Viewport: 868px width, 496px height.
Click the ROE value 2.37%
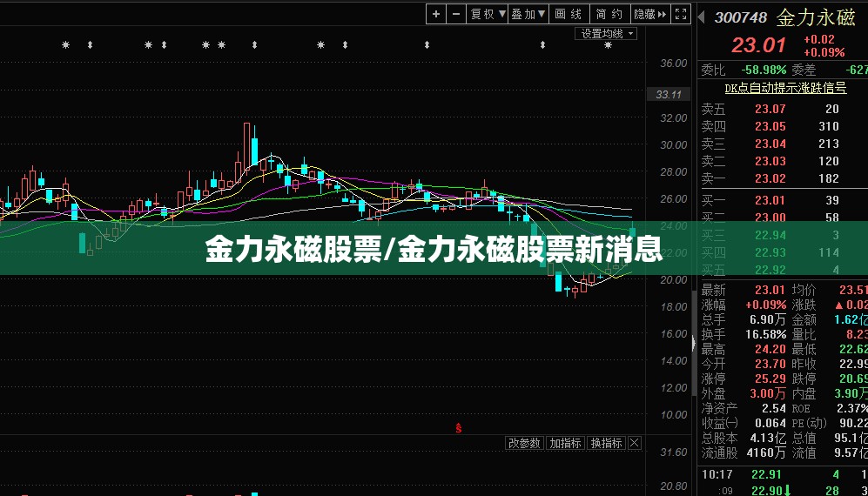click(x=853, y=408)
